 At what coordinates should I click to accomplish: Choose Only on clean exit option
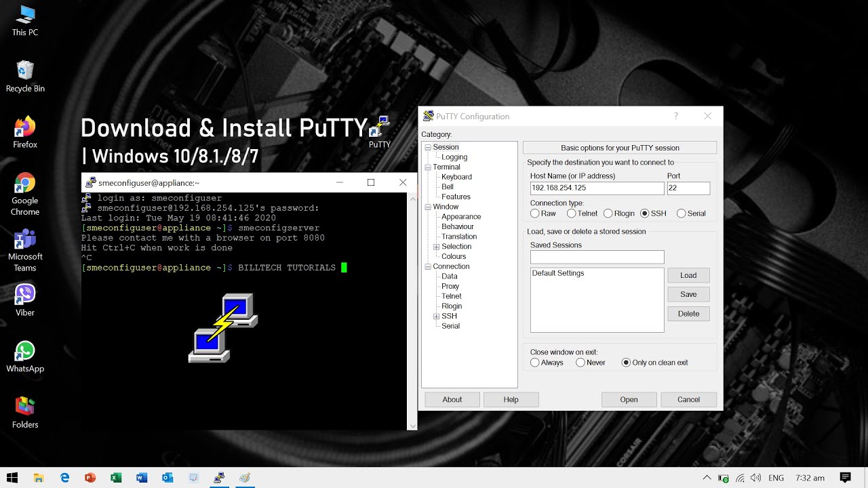[626, 363]
